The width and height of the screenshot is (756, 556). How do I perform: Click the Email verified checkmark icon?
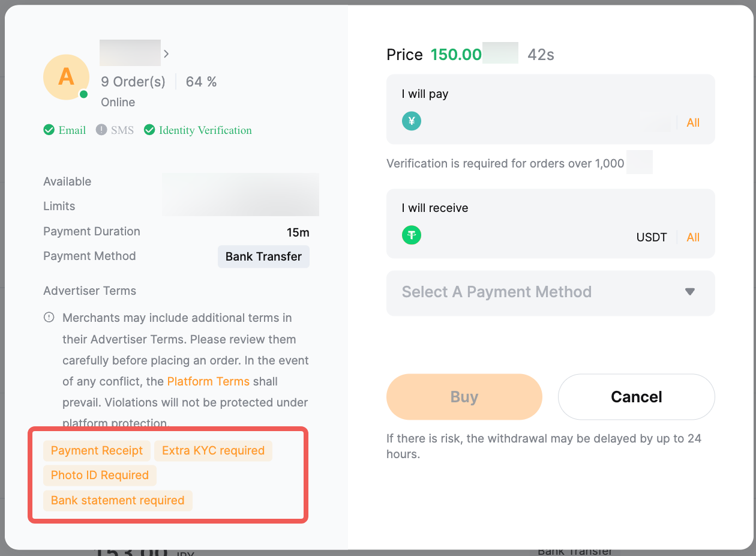[49, 130]
